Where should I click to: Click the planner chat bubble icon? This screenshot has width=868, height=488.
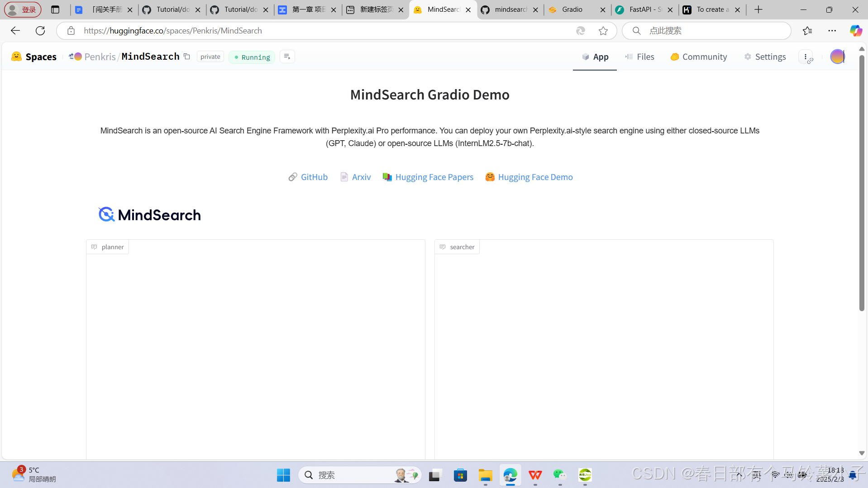[x=94, y=246]
